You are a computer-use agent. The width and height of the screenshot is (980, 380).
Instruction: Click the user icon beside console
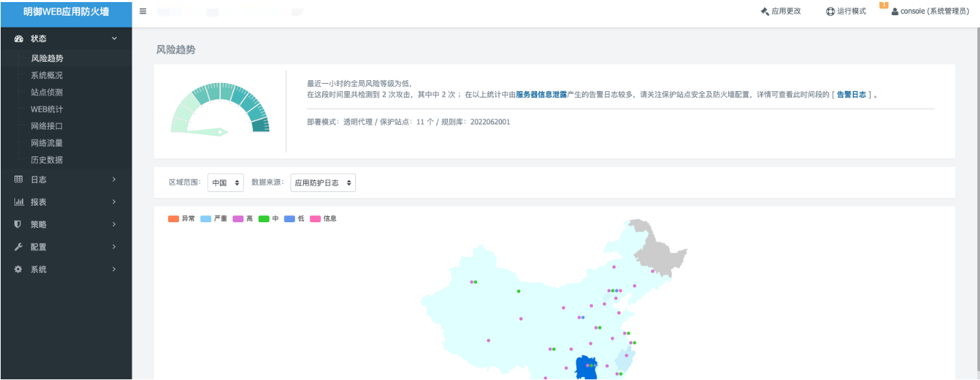point(894,12)
